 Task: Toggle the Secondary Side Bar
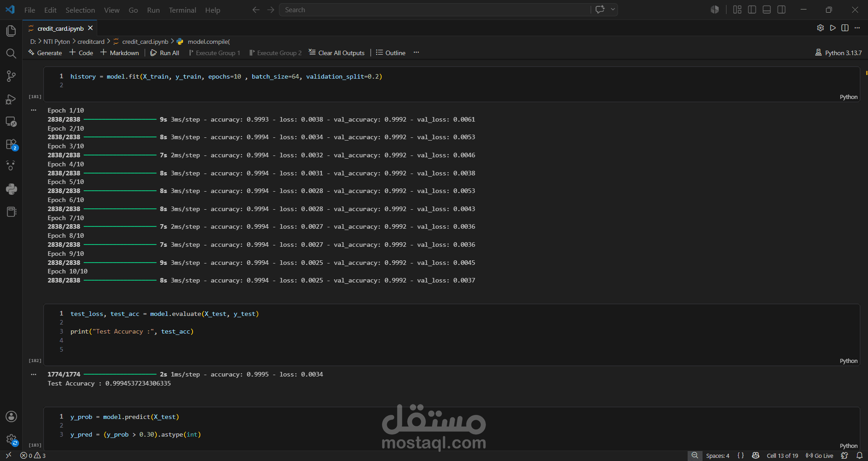click(x=781, y=9)
